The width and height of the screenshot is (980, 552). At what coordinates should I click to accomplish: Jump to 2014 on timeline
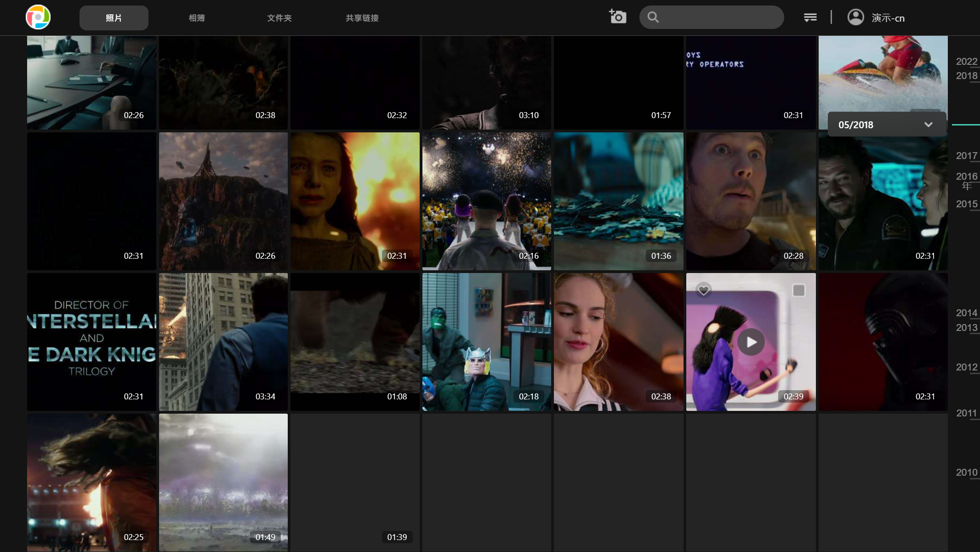(x=967, y=313)
